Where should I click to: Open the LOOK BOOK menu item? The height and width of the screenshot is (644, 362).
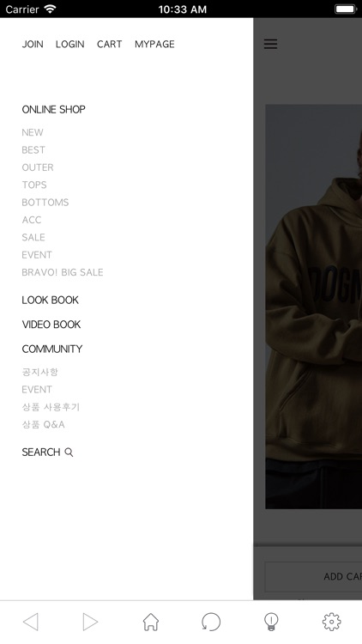click(x=50, y=300)
